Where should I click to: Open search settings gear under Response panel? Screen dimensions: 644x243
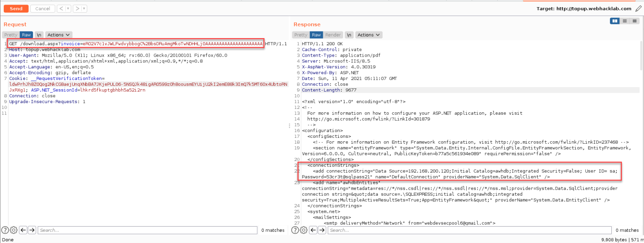(304, 230)
